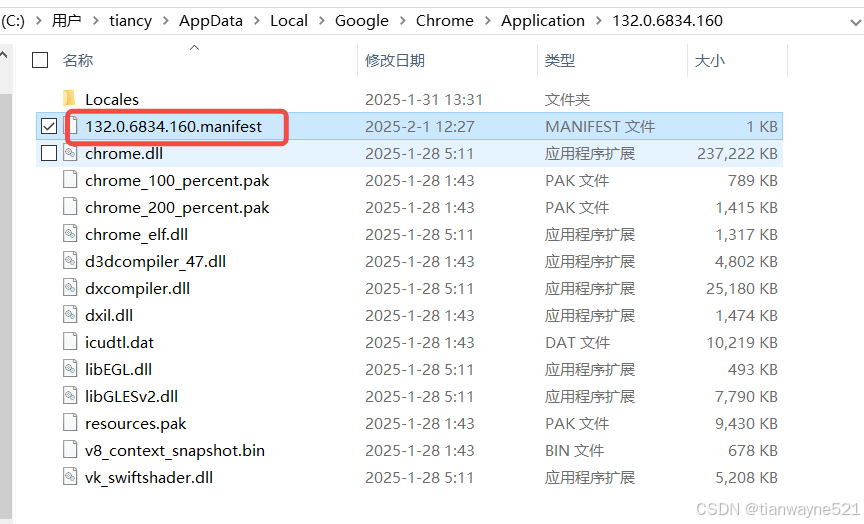
Task: Select dxcompiler.dll file name
Action: (x=138, y=288)
